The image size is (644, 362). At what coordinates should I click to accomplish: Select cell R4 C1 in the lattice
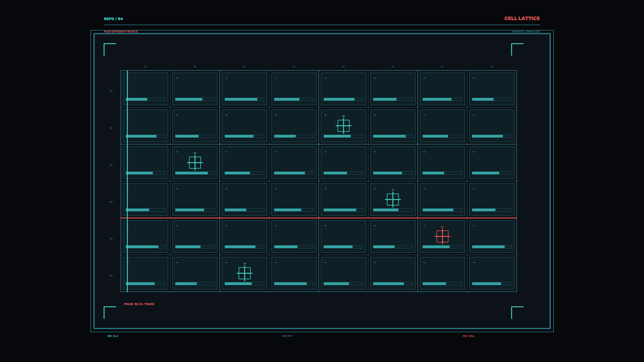[x=146, y=199]
